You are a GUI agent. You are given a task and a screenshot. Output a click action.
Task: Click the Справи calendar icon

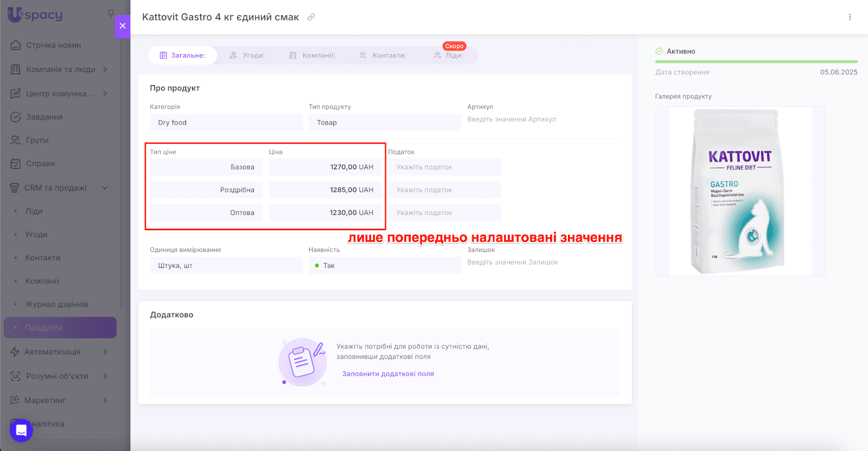coord(16,163)
